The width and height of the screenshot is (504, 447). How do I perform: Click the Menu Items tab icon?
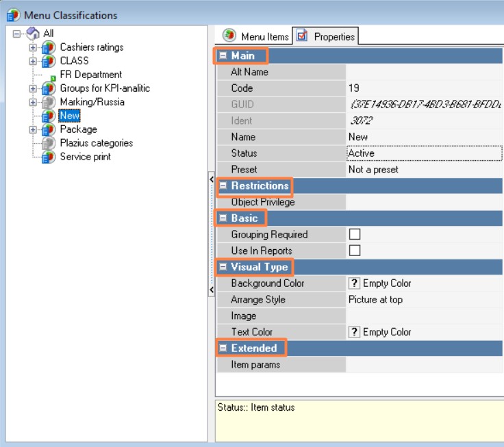click(x=229, y=36)
